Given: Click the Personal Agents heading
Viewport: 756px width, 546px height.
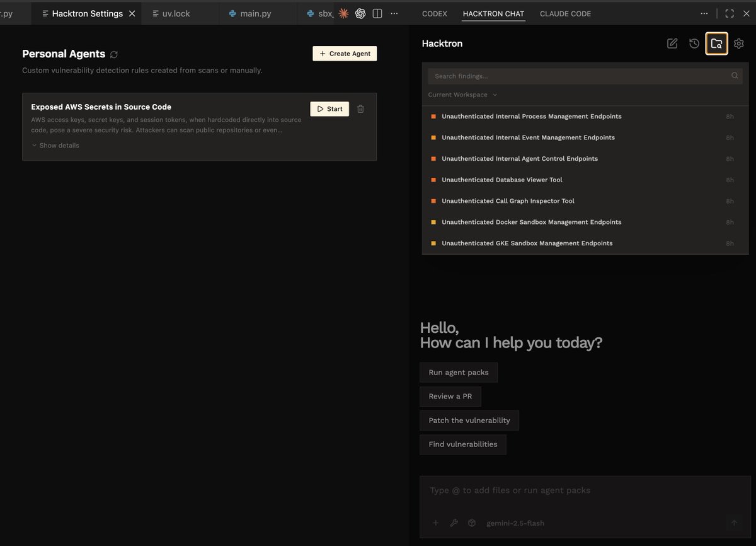Looking at the screenshot, I should [x=64, y=54].
